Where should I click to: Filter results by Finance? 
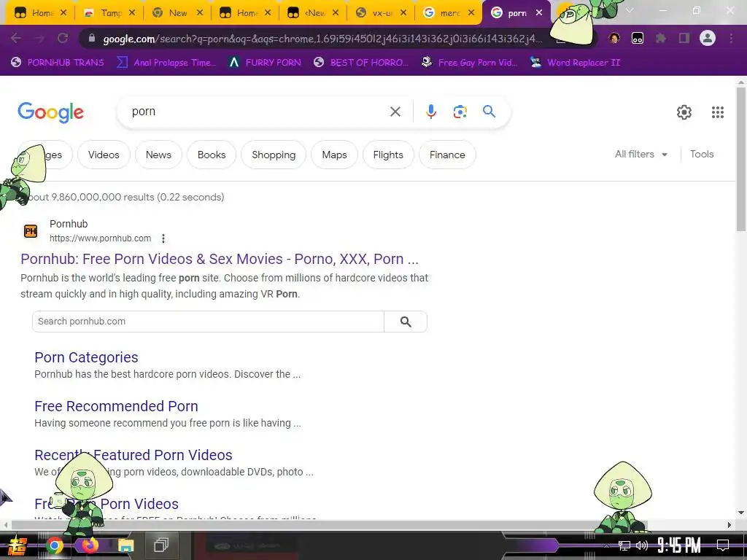447,155
